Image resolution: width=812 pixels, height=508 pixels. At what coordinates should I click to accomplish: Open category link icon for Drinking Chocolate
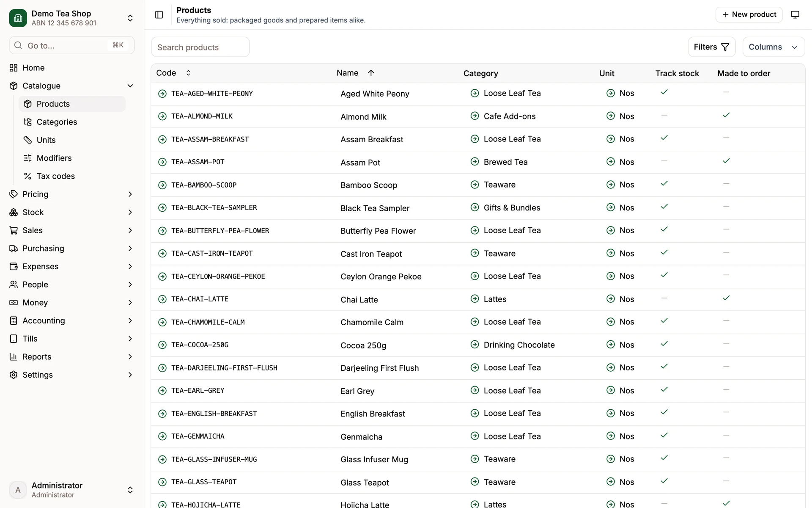(475, 345)
